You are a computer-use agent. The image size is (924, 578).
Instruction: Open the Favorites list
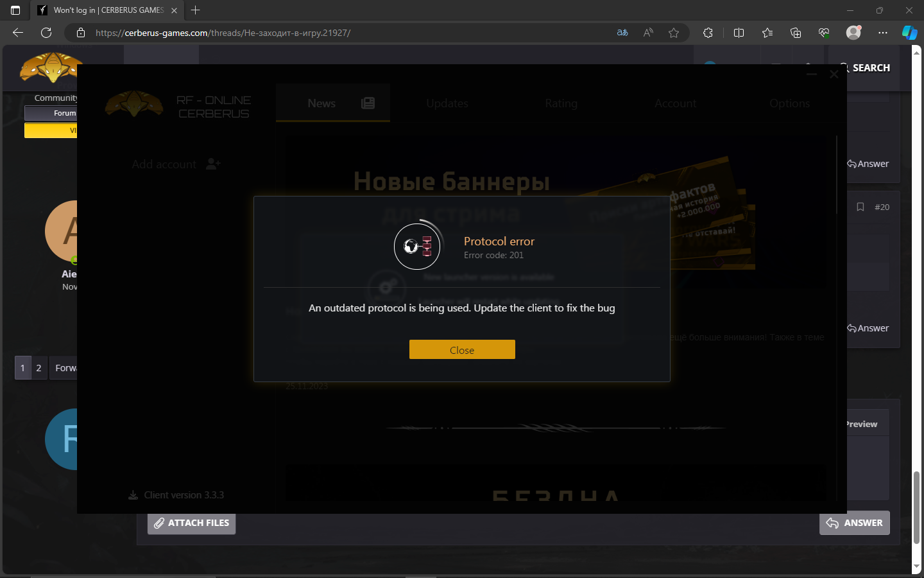coord(767,33)
